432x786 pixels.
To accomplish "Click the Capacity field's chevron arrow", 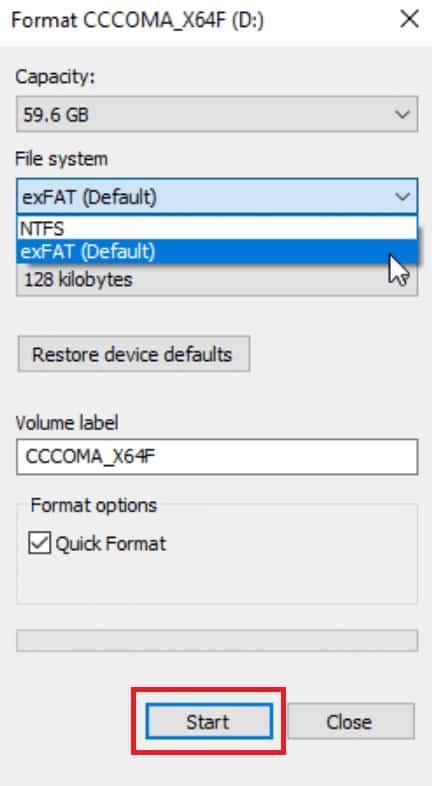I will click(x=402, y=115).
